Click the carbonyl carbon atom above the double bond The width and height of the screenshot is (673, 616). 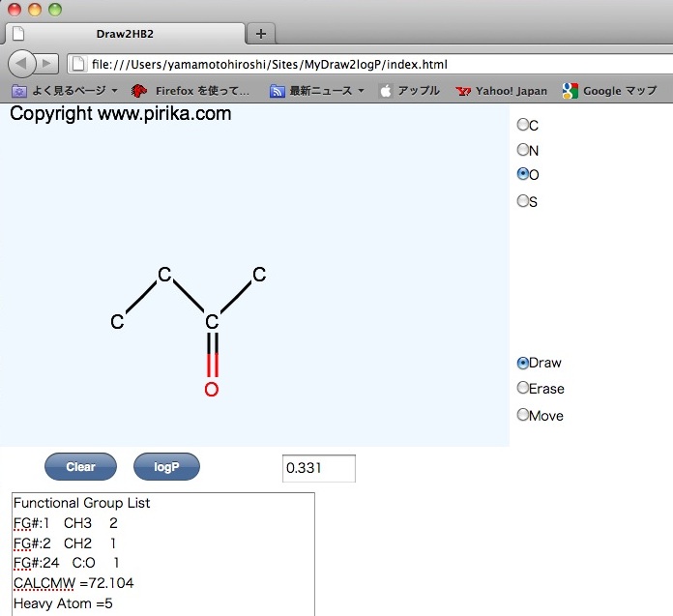click(x=212, y=321)
